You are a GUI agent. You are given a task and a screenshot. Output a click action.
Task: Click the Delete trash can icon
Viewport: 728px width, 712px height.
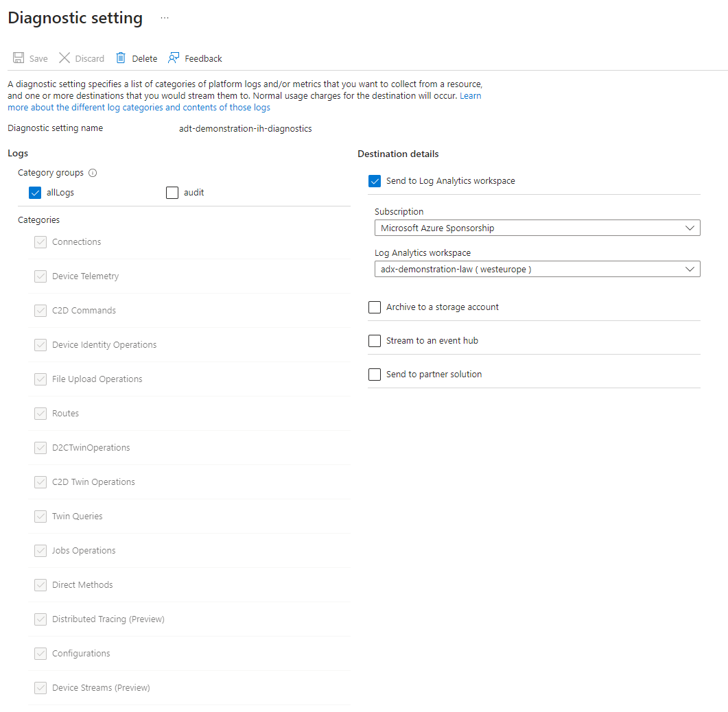coord(121,58)
